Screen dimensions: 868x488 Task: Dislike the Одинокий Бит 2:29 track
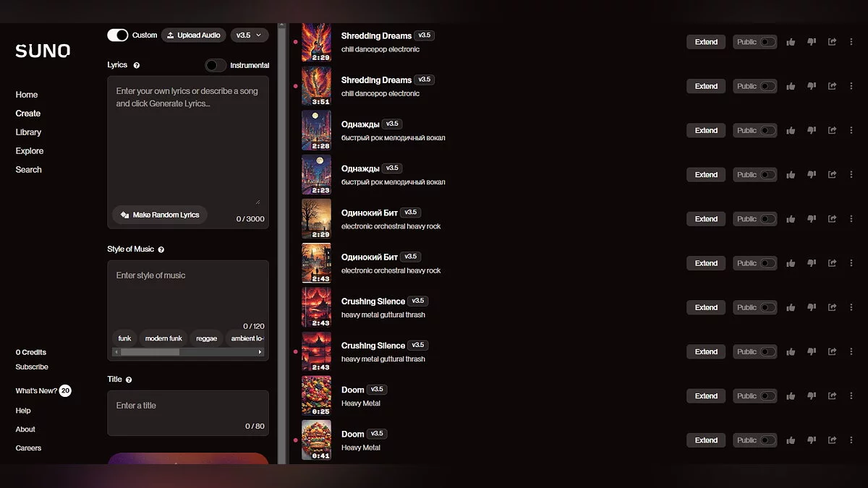click(x=812, y=218)
